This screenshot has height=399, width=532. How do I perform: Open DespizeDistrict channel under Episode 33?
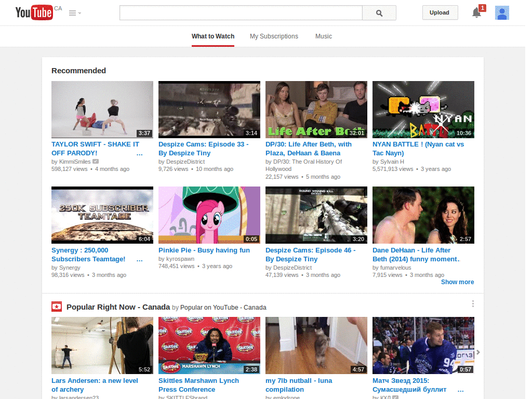coord(185,162)
